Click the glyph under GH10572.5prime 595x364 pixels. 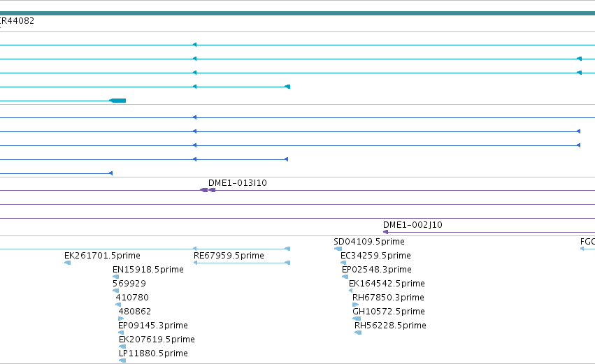[x=357, y=319]
